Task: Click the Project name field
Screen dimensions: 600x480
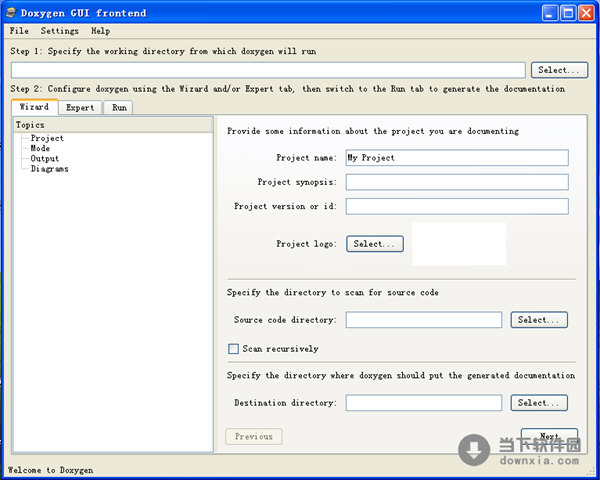Action: [457, 158]
